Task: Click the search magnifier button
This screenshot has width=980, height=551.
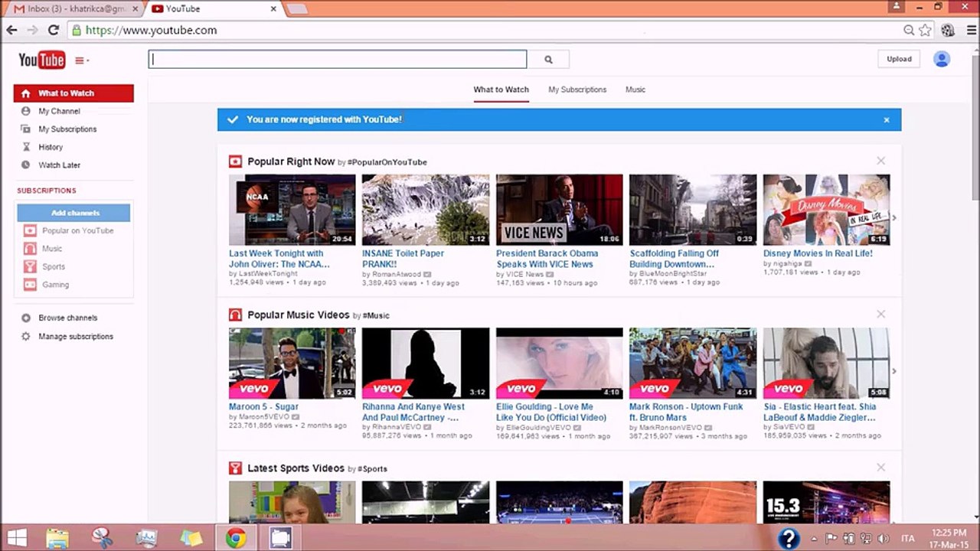Action: 548,60
